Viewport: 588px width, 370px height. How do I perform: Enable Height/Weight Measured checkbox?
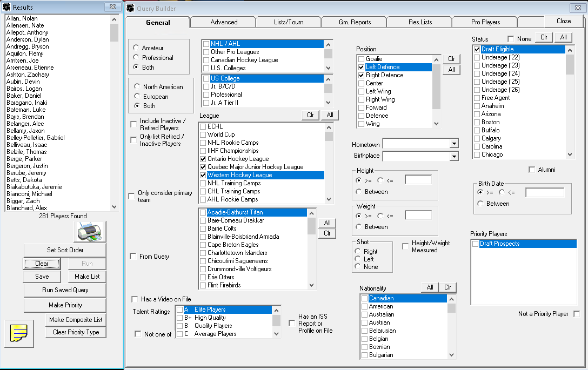point(405,246)
